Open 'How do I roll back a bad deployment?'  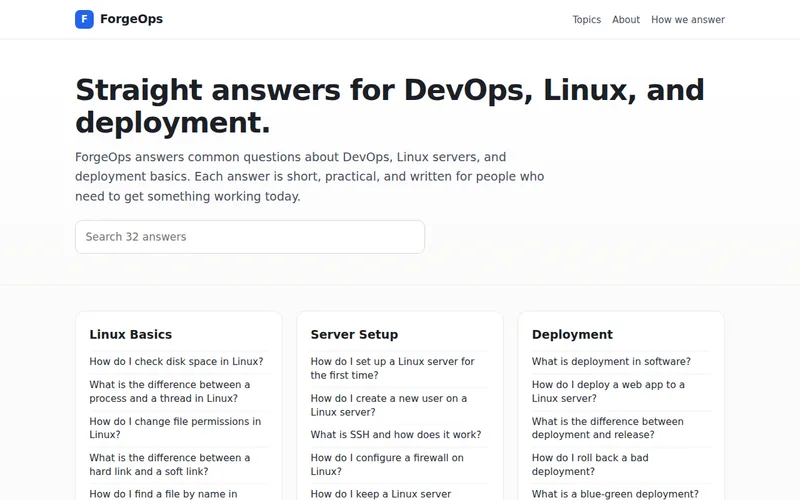tap(590, 464)
